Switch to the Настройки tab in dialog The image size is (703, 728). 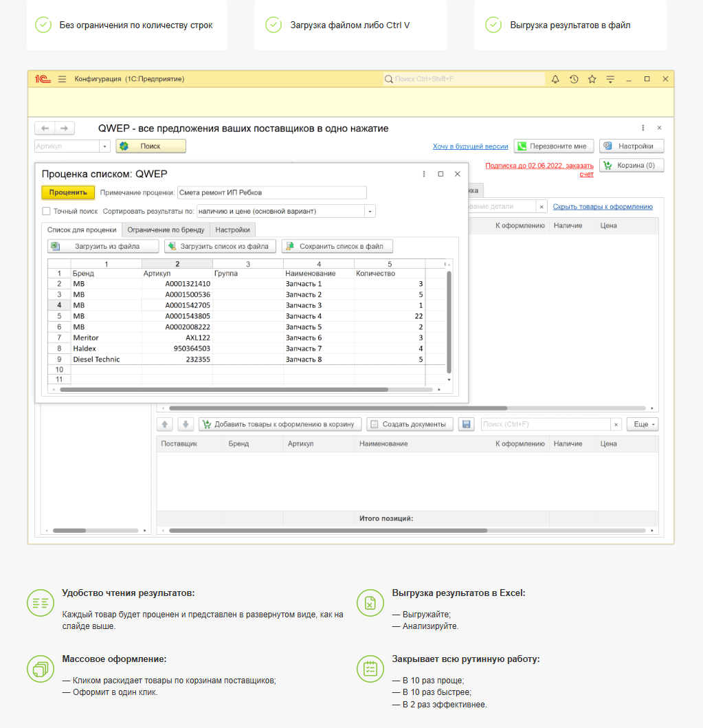pos(232,230)
